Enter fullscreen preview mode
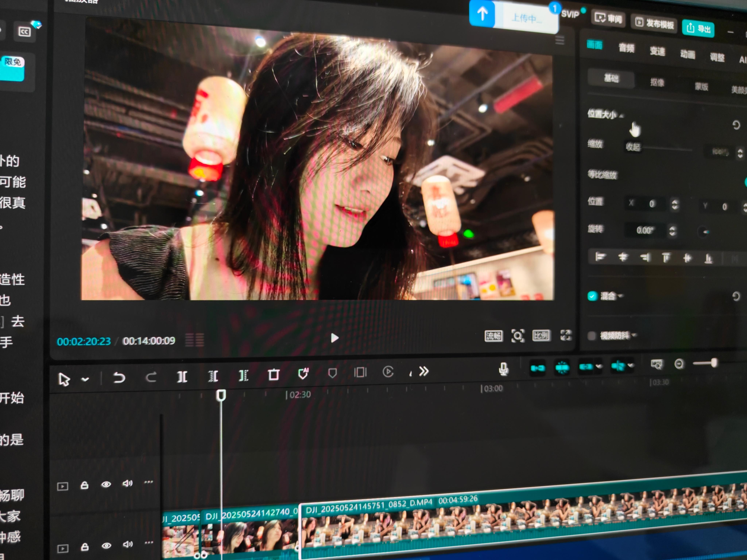Viewport: 747px width, 560px height. (x=566, y=335)
